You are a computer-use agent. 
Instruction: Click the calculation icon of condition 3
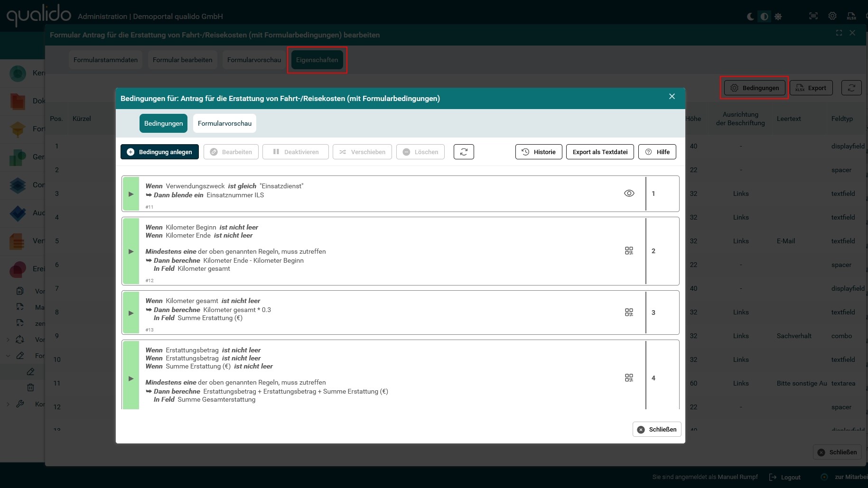tap(629, 312)
